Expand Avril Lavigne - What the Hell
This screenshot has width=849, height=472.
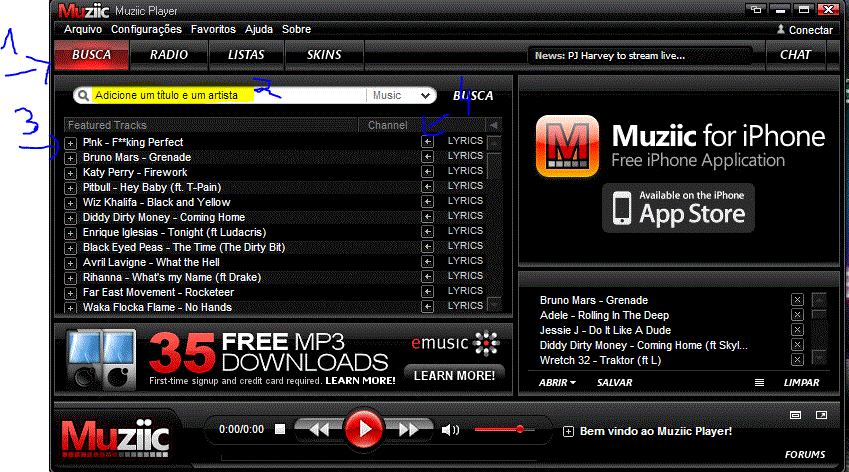(70, 264)
